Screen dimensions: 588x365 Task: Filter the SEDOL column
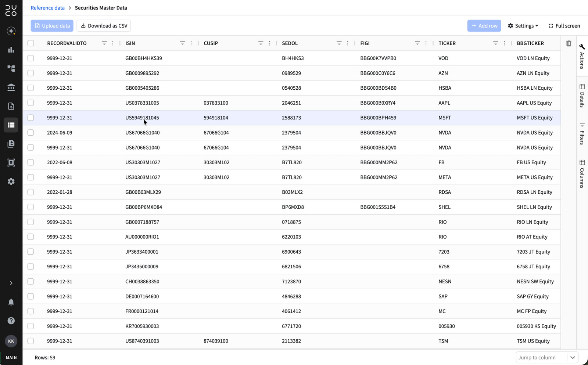(339, 43)
